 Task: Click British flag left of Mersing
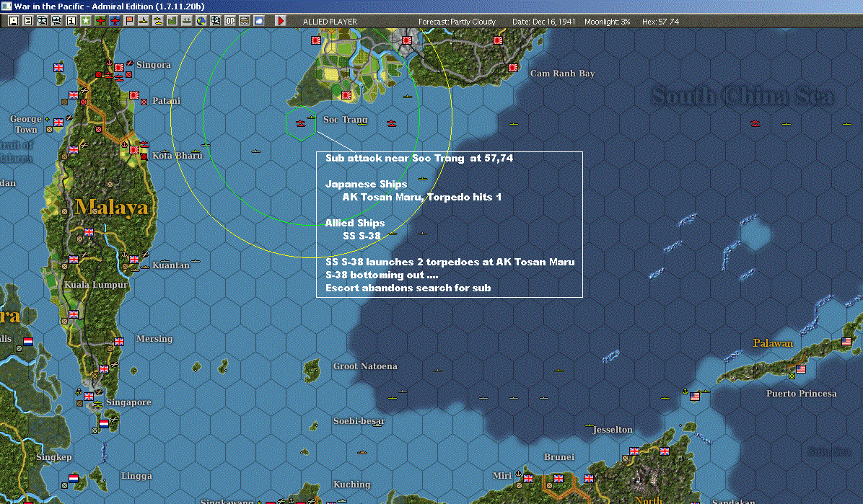(119, 342)
